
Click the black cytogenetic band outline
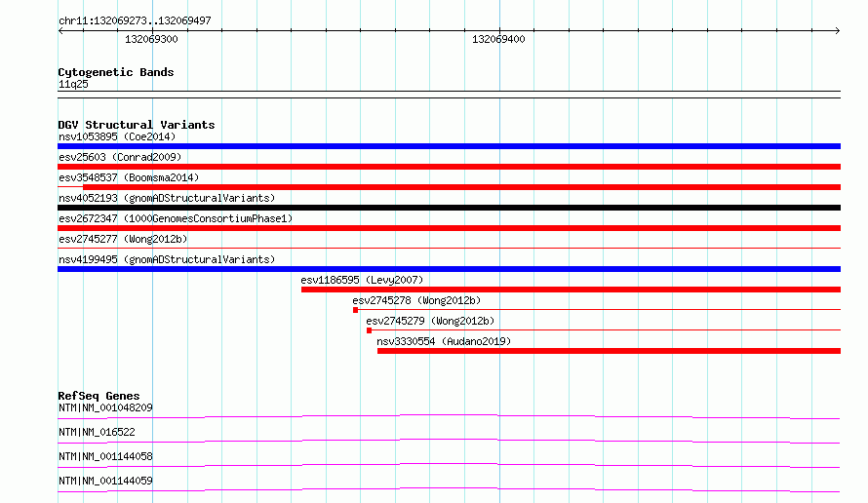tap(449, 95)
